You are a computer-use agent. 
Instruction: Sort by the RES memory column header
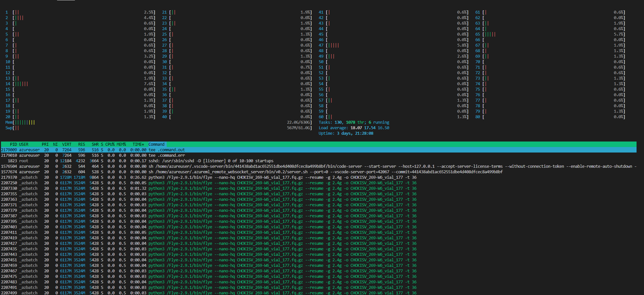pyautogui.click(x=81, y=144)
